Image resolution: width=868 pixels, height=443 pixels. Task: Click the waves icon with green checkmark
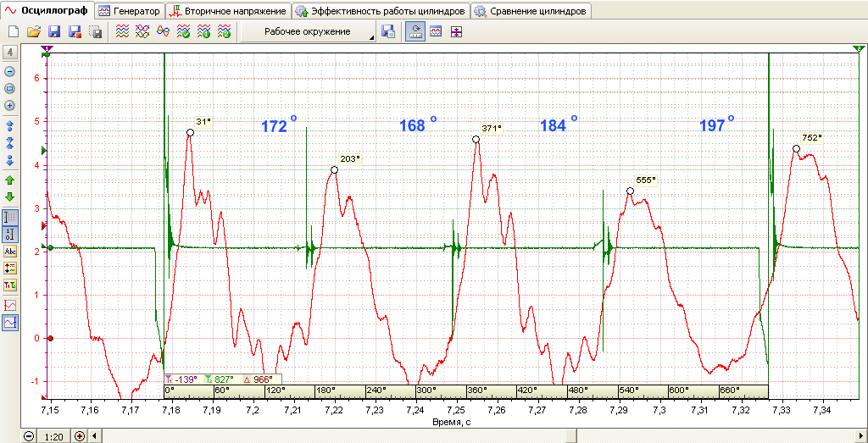pos(183,32)
